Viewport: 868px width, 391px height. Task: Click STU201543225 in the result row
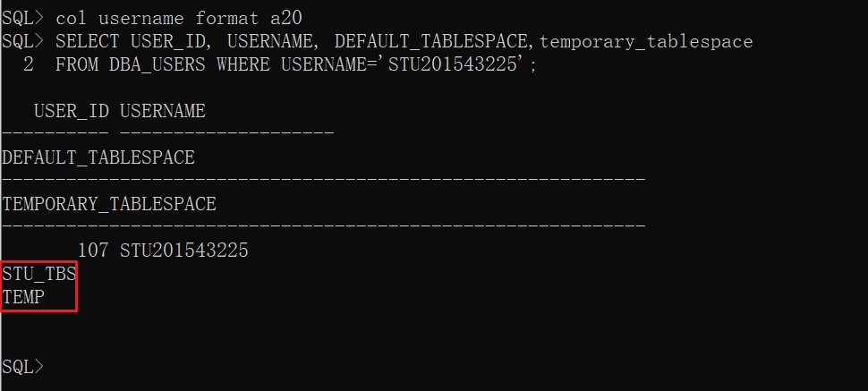[x=183, y=251]
